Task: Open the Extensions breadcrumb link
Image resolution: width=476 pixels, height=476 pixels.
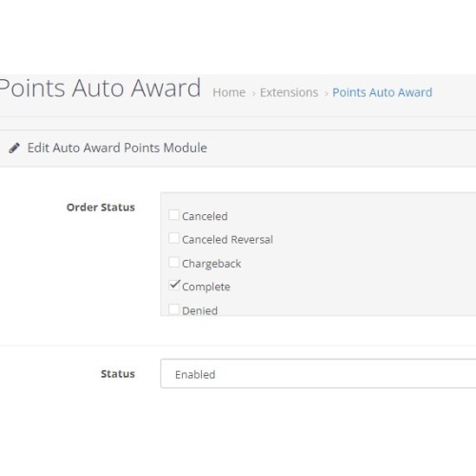Action: click(289, 92)
